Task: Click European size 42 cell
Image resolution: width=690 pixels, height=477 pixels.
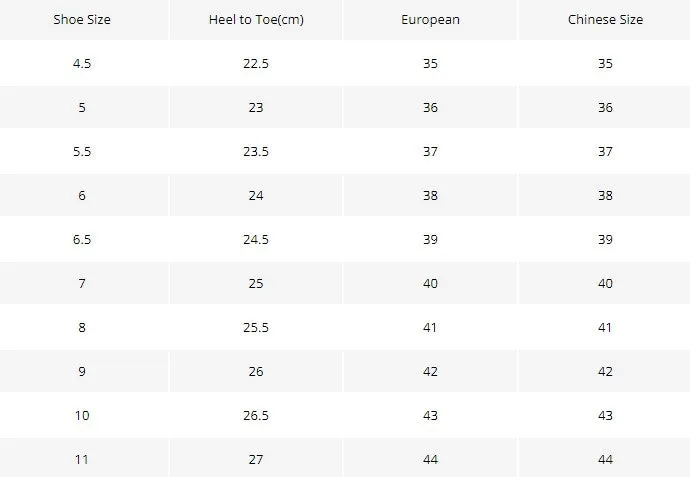Action: pos(430,371)
